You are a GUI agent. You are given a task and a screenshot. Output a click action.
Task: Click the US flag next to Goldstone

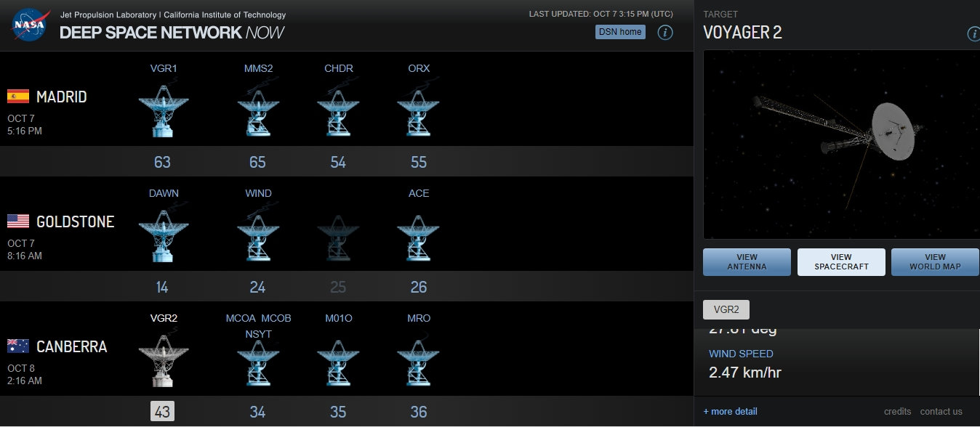(18, 221)
